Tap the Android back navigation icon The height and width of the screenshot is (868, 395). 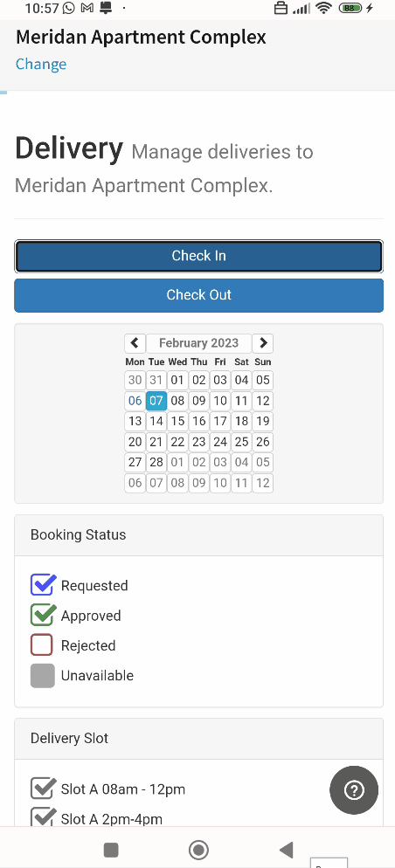[x=286, y=850]
